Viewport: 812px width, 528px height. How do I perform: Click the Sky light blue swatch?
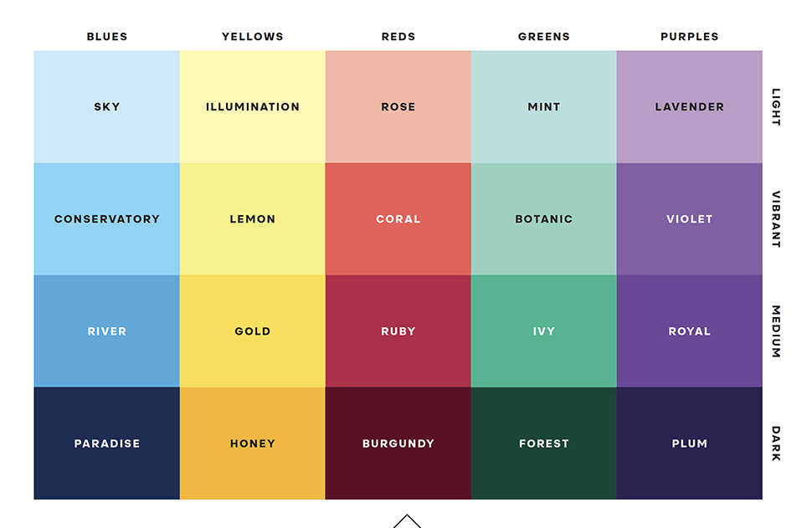click(106, 106)
